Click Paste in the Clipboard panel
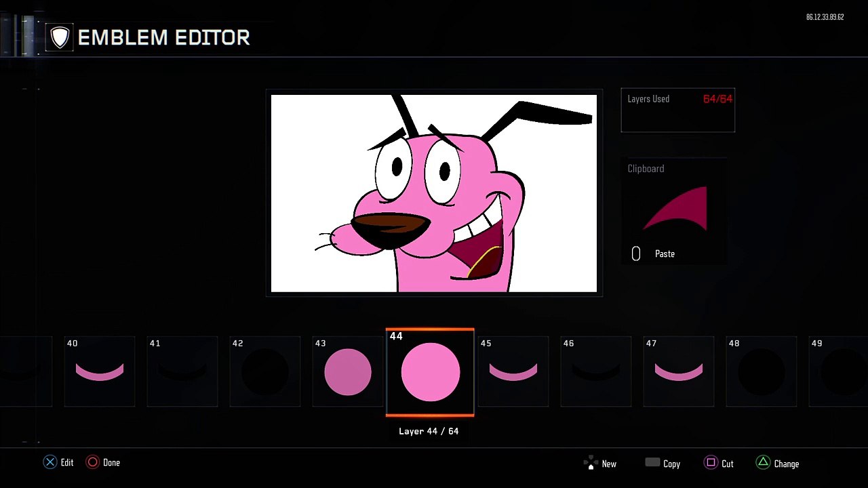Viewport: 868px width, 488px height. (665, 253)
